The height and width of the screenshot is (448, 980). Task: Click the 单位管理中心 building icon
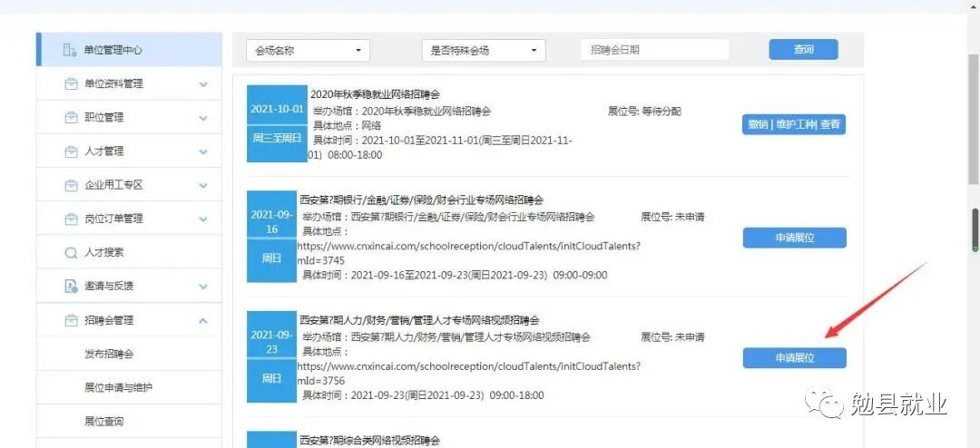point(70,50)
